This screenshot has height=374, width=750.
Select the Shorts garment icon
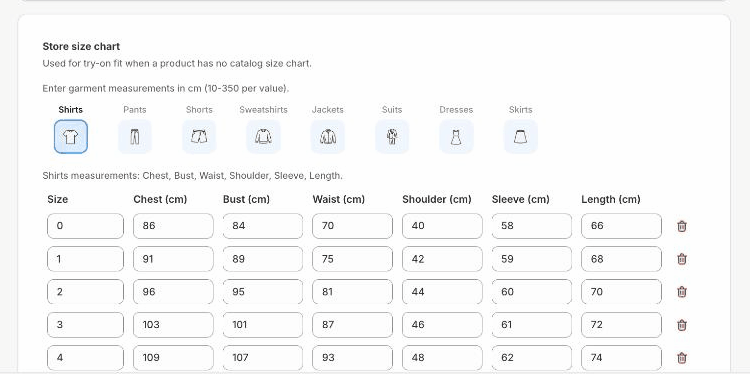point(199,137)
